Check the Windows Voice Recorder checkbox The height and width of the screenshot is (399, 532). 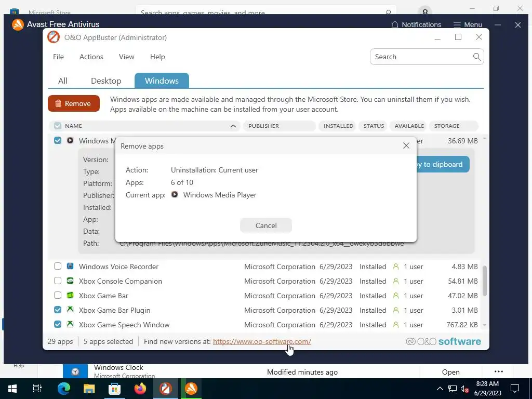tap(58, 266)
